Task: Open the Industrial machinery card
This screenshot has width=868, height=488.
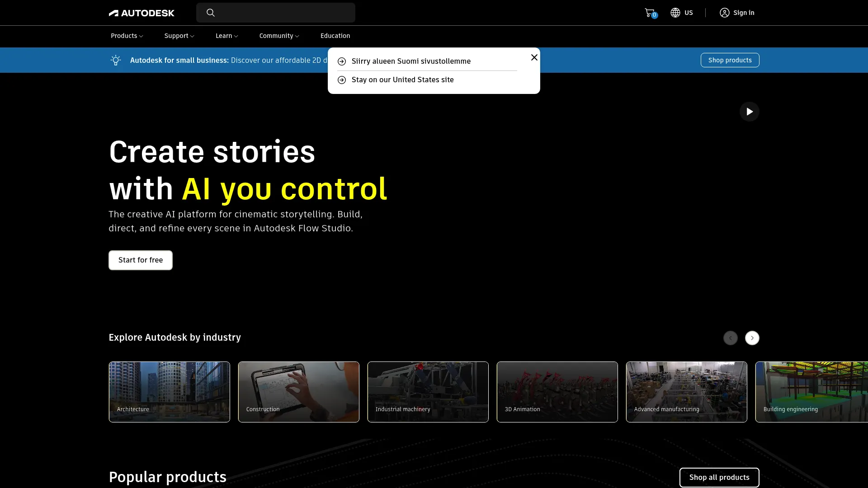Action: [428, 392]
